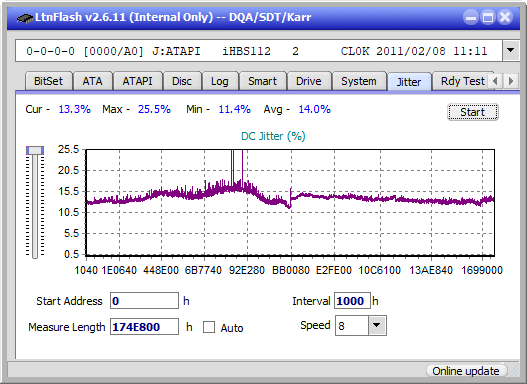Image resolution: width=527 pixels, height=384 pixels.
Task: Click the Min value 11.4%
Action: (235, 109)
